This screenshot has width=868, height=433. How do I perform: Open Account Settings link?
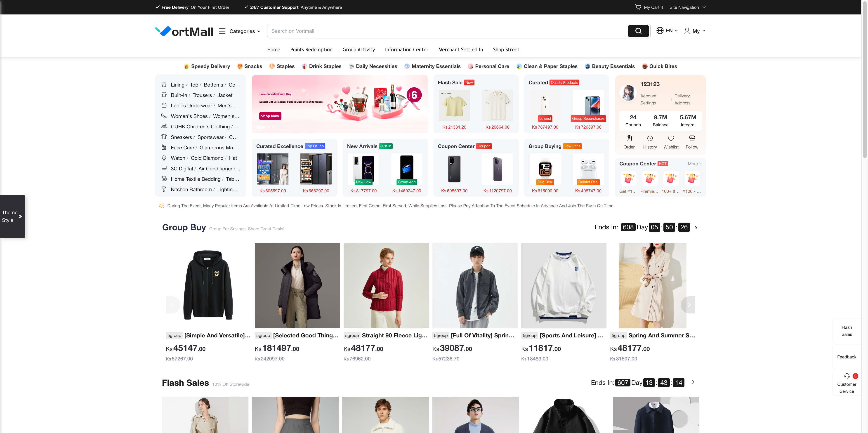pyautogui.click(x=648, y=99)
